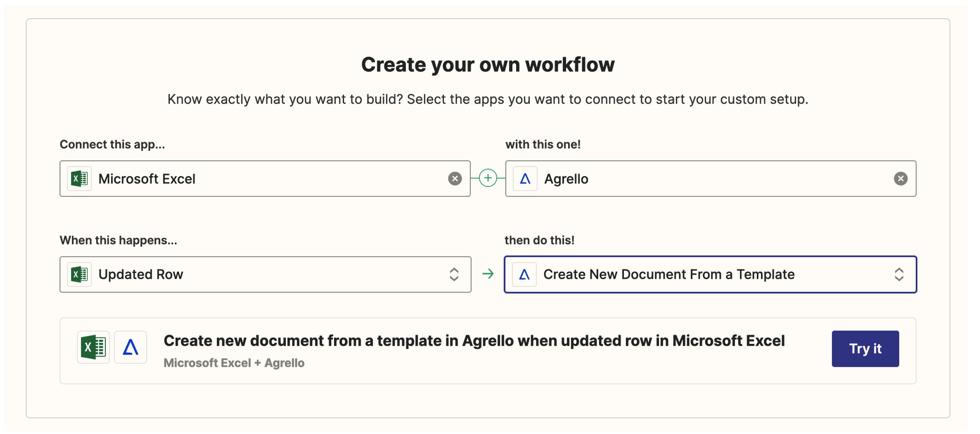Click the Excel icon on the suggestion card

tap(93, 347)
